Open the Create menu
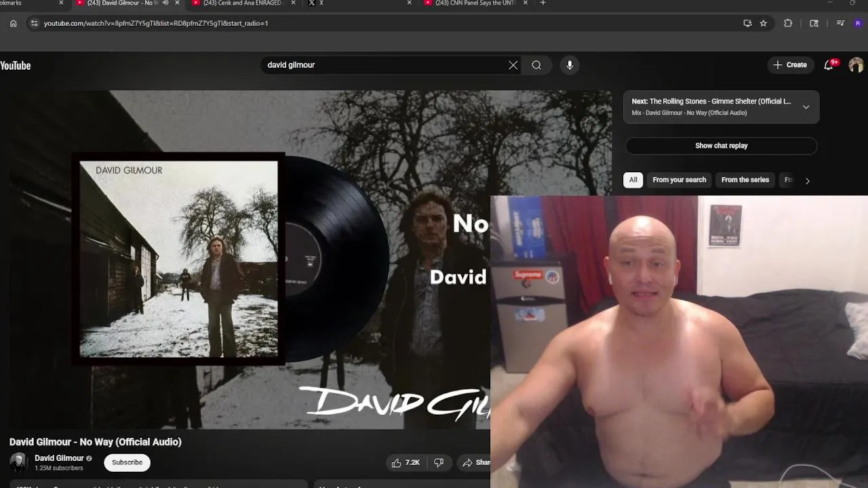 (790, 65)
